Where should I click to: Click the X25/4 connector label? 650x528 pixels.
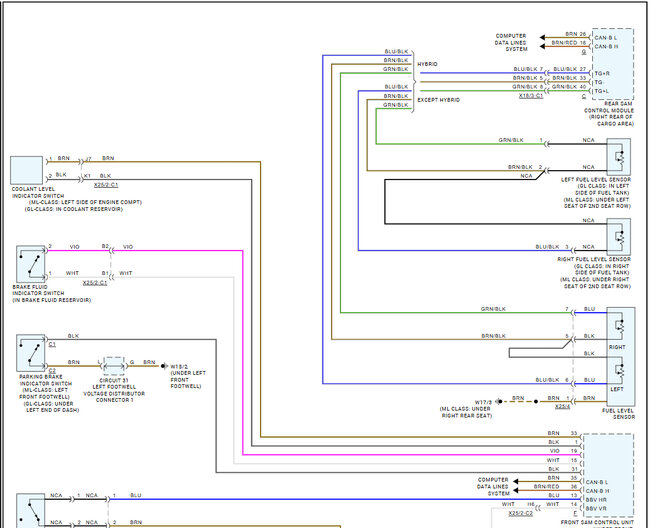click(563, 407)
